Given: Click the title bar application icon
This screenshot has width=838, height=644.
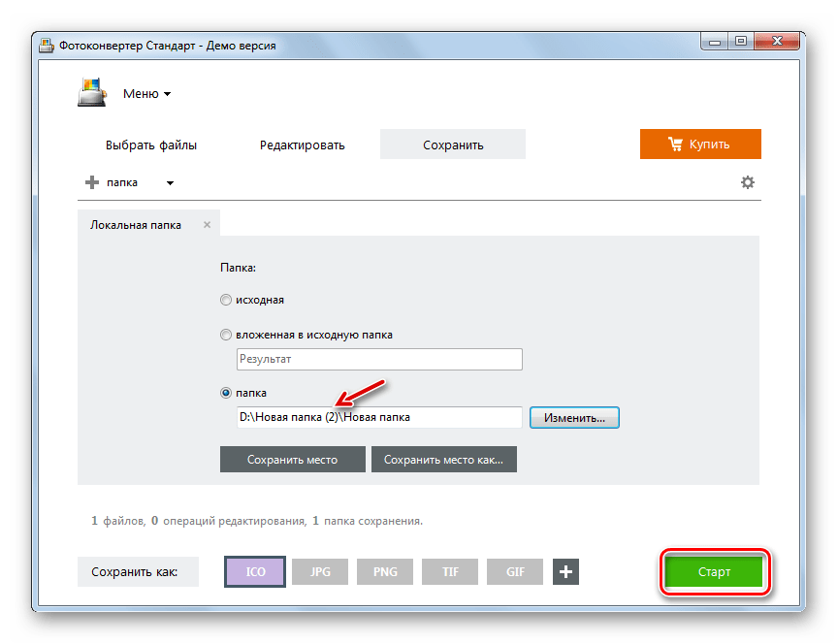Looking at the screenshot, I should coord(47,46).
